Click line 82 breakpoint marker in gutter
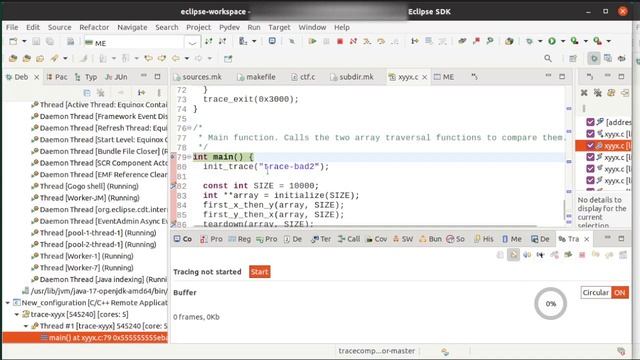 [173, 186]
